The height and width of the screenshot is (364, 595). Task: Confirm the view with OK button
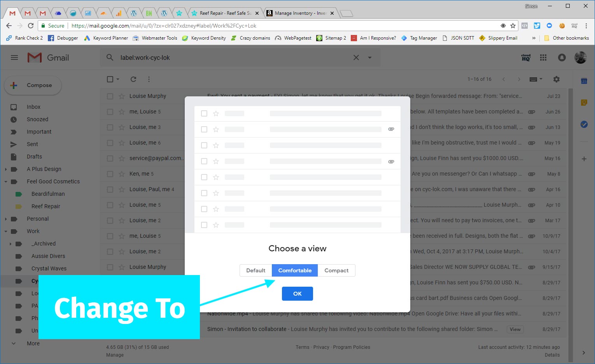(297, 294)
